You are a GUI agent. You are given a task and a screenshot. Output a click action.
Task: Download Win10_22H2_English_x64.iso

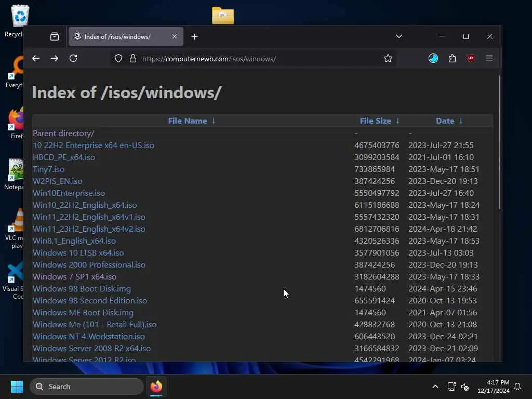[x=85, y=205]
